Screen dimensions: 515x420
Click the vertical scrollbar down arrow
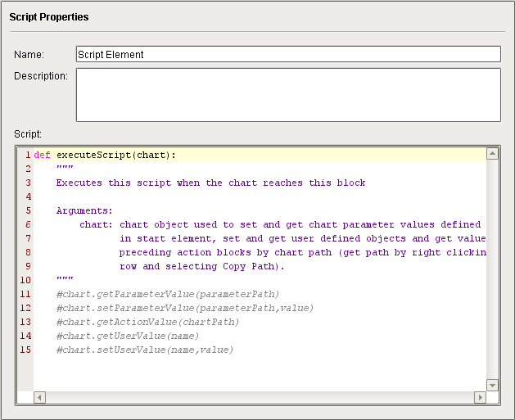[x=492, y=385]
